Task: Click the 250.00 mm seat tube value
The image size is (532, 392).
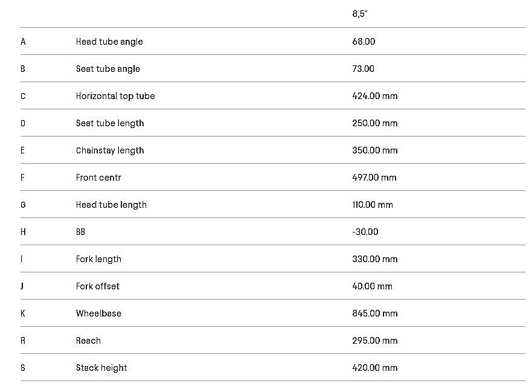Action: [x=375, y=123]
